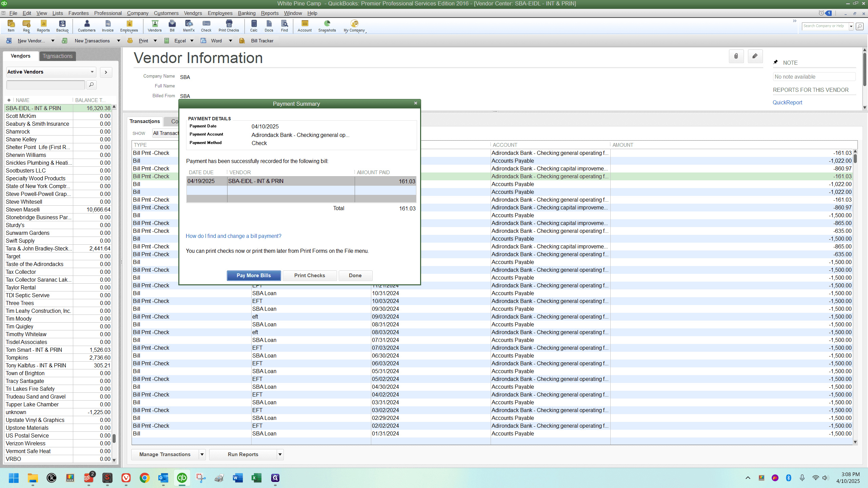
Task: Open the Active Vendors filter dropdown
Action: pos(51,72)
